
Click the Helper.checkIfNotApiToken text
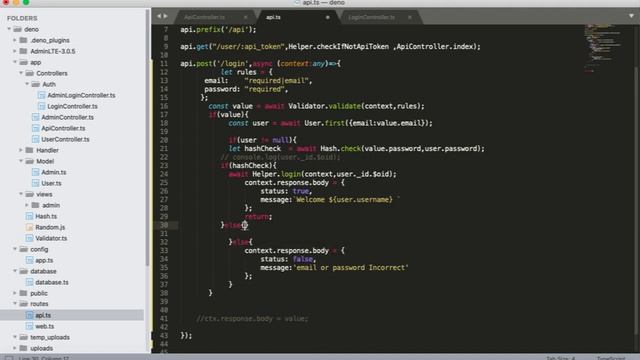338,47
